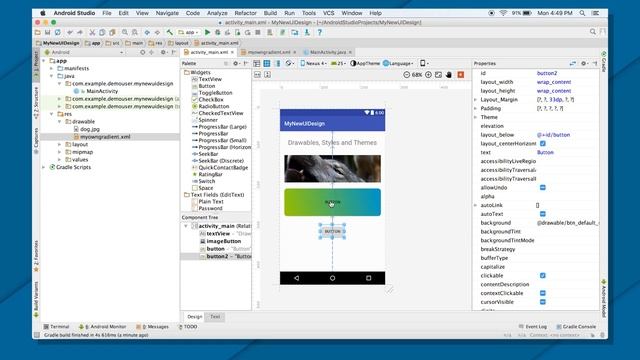Open the Android Monitor tool window

click(x=102, y=327)
